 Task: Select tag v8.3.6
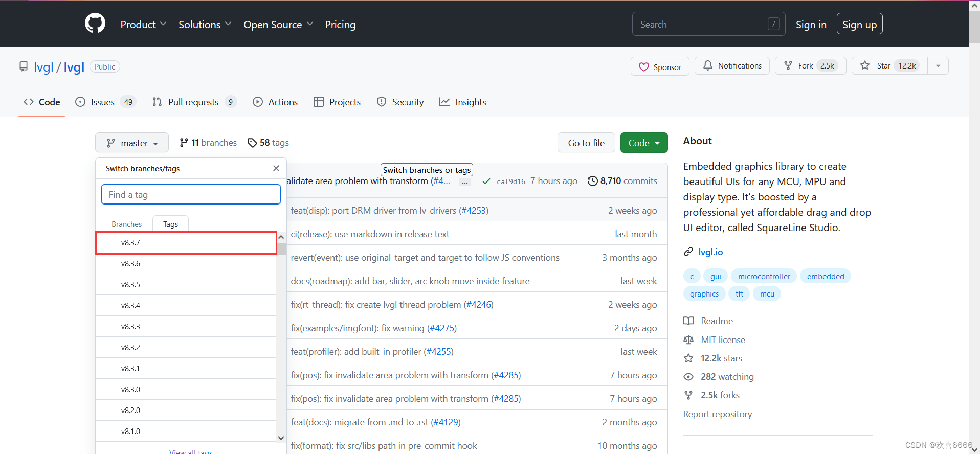coord(186,264)
